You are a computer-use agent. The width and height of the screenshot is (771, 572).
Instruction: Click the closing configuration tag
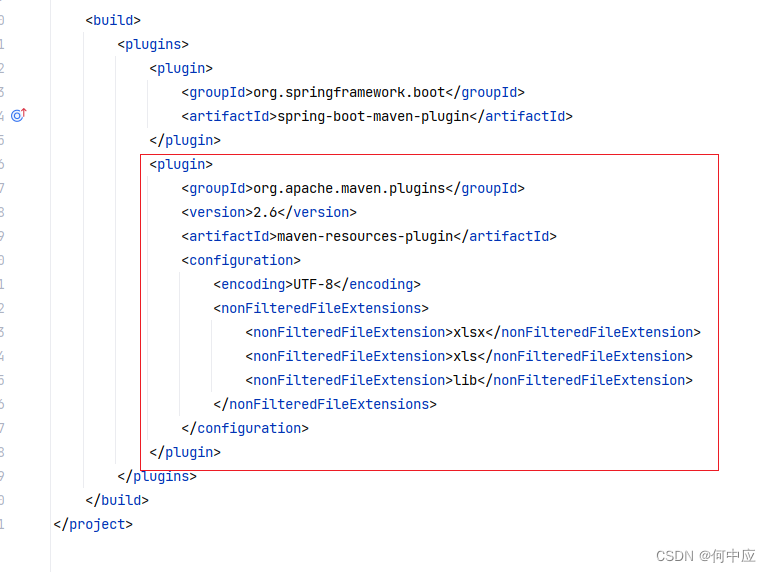pyautogui.click(x=245, y=428)
